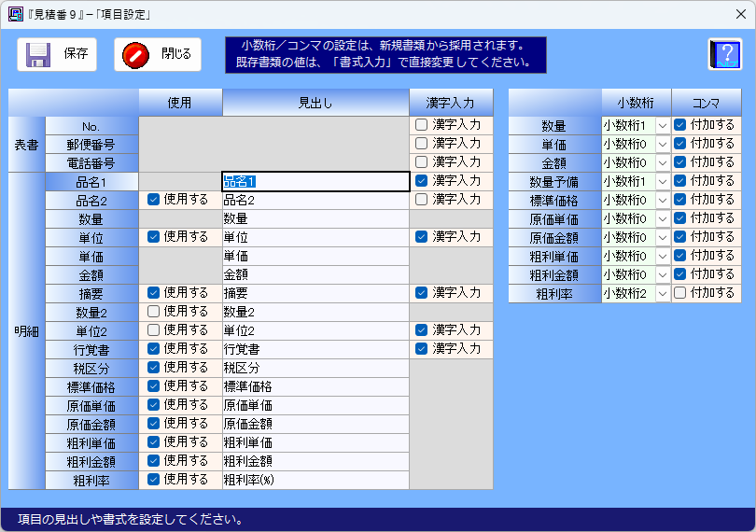
Task: Open 小数桁 dropdown for 標準価格
Action: pyautogui.click(x=663, y=200)
